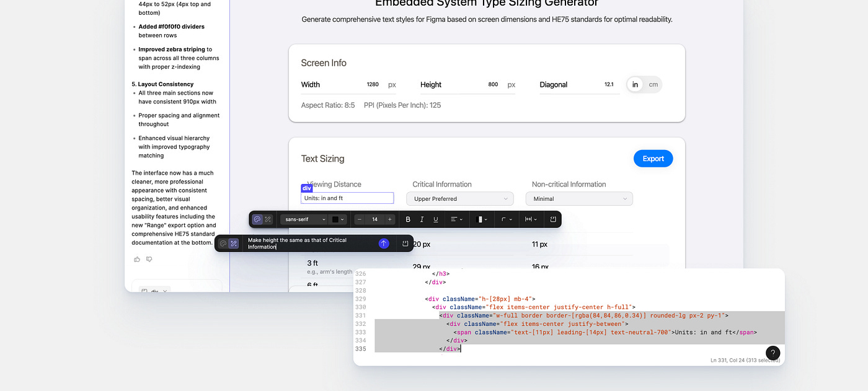Click the palette icon in the prompt bar
This screenshot has width=868, height=391.
pyautogui.click(x=223, y=244)
